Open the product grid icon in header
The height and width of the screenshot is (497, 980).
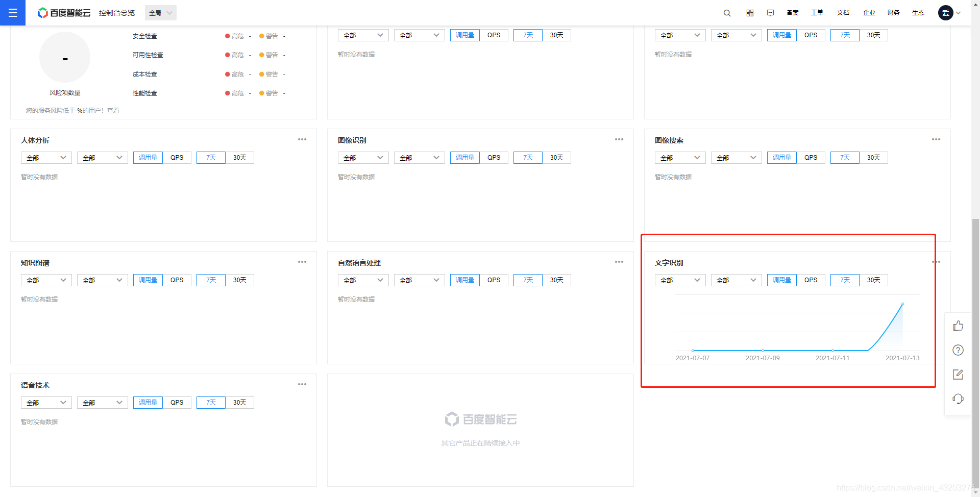tap(750, 13)
